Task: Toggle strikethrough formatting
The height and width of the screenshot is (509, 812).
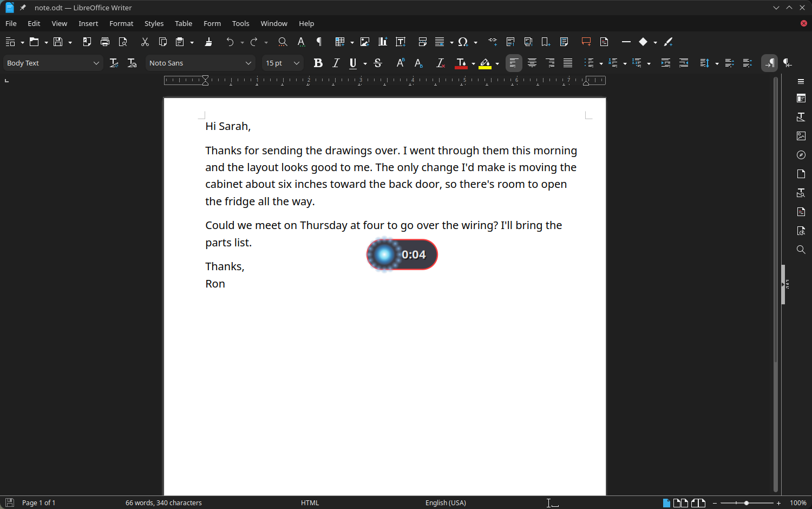Action: coord(378,63)
